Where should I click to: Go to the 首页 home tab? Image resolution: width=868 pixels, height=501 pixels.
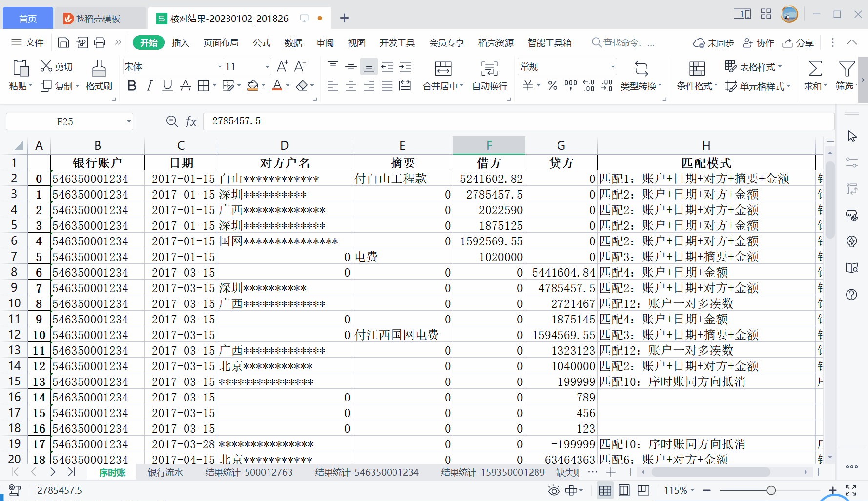coord(28,19)
